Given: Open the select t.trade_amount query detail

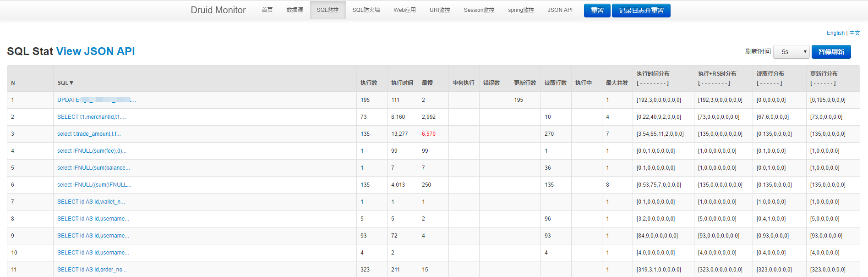Looking at the screenshot, I should [x=89, y=134].
